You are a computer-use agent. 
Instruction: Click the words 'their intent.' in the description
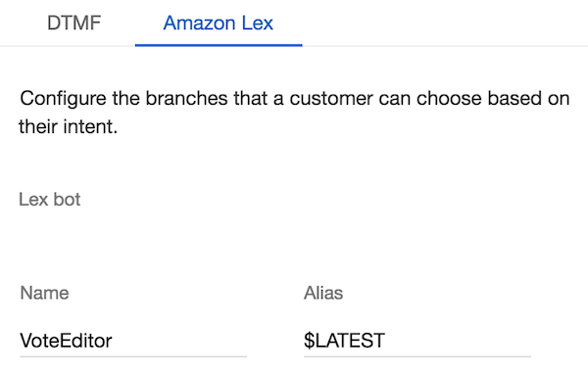[69, 126]
